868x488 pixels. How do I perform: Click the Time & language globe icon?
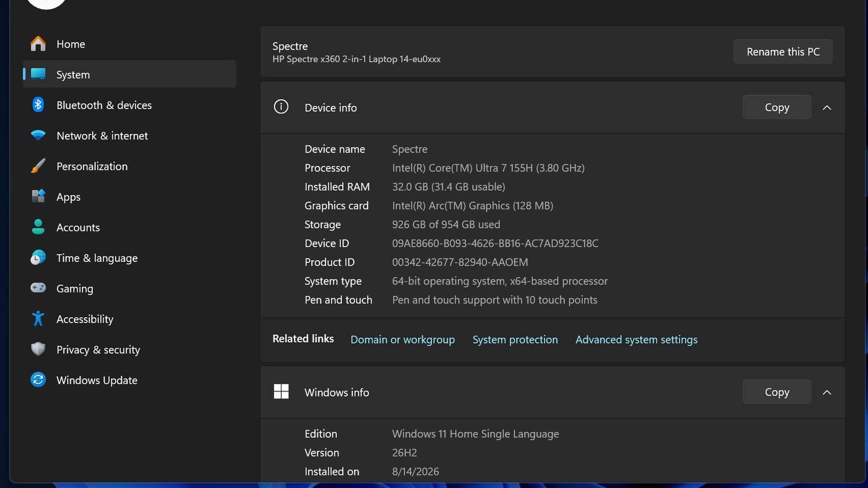click(x=38, y=258)
